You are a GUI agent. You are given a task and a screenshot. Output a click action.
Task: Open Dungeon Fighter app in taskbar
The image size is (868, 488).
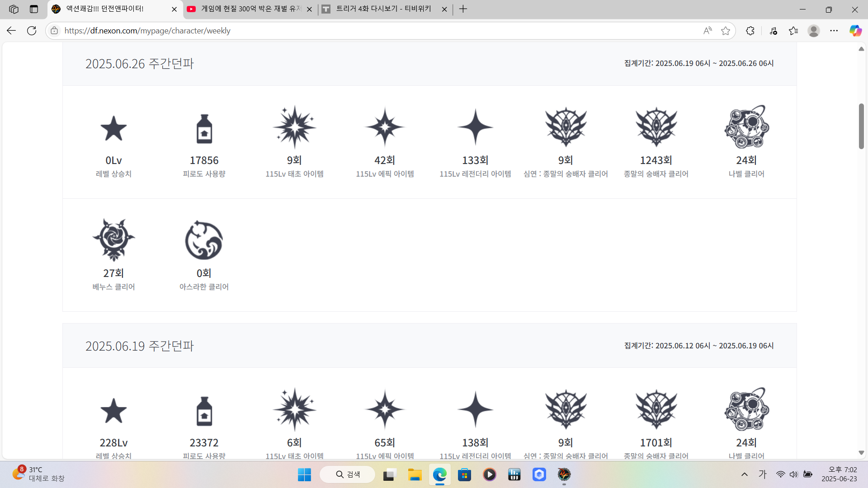(x=564, y=474)
